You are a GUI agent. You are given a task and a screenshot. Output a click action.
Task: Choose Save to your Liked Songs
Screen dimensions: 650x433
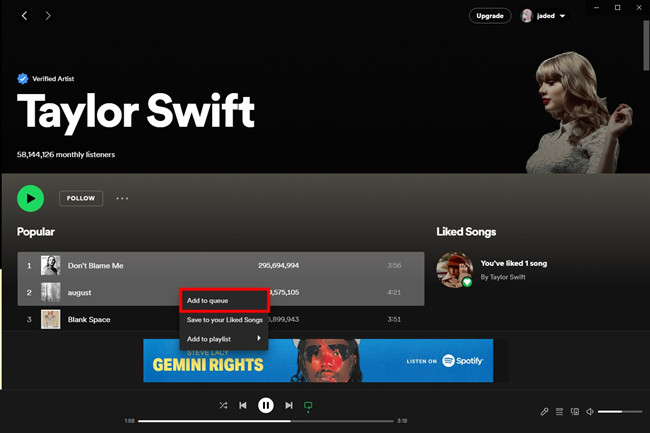(x=224, y=319)
